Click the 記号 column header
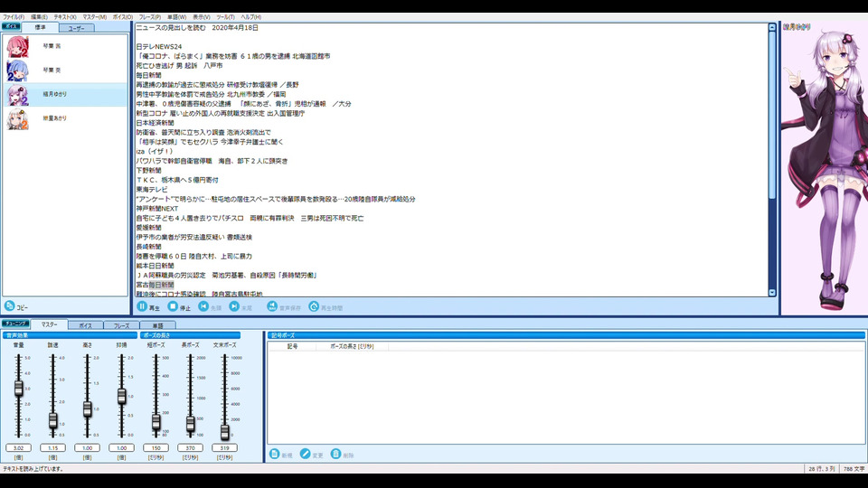868x488 pixels. click(292, 346)
